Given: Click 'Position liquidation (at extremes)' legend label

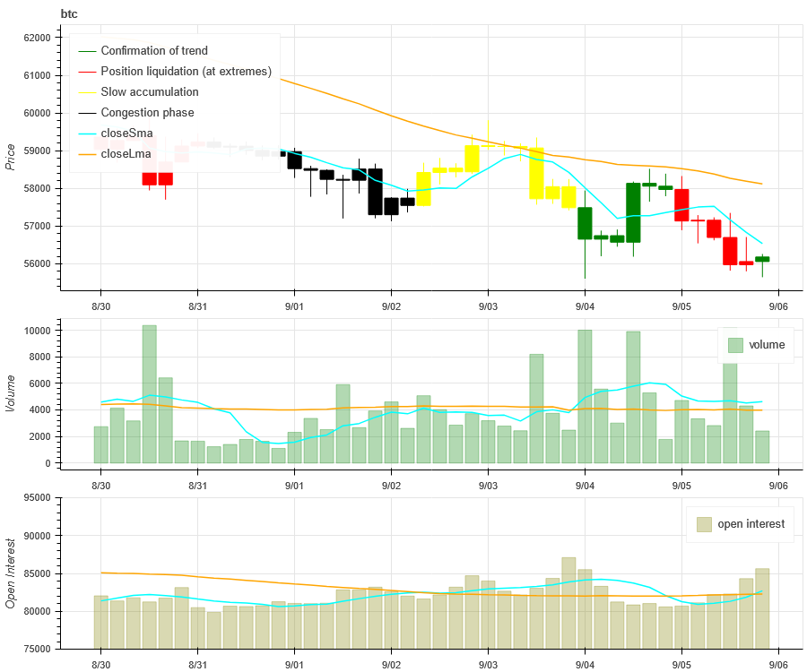Looking at the screenshot, I should (187, 72).
